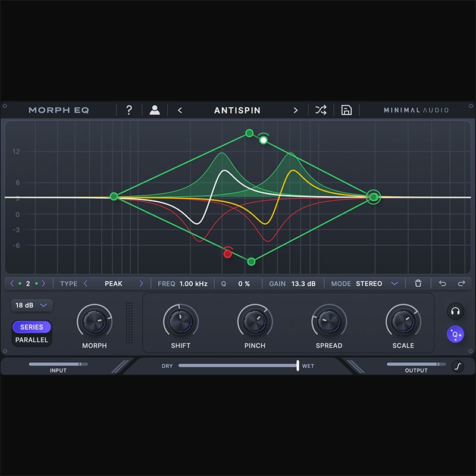Click the dotted drag handle beside MORPH
The height and width of the screenshot is (476, 476).
coord(129,322)
